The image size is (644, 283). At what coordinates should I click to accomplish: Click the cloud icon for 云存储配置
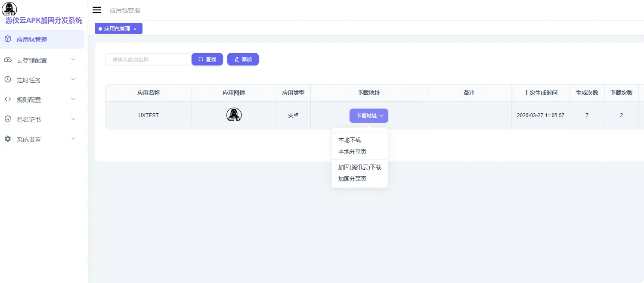click(x=8, y=60)
